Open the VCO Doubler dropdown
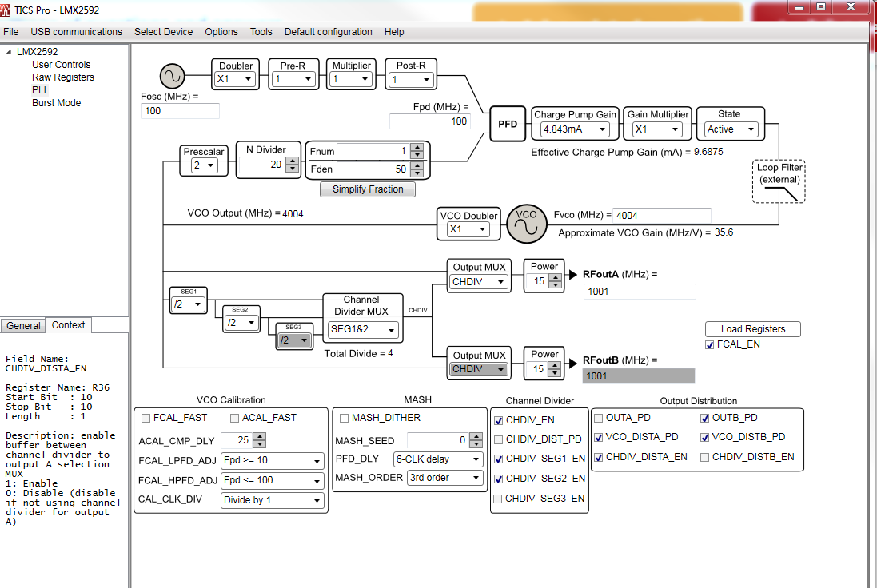The image size is (877, 588). point(468,229)
